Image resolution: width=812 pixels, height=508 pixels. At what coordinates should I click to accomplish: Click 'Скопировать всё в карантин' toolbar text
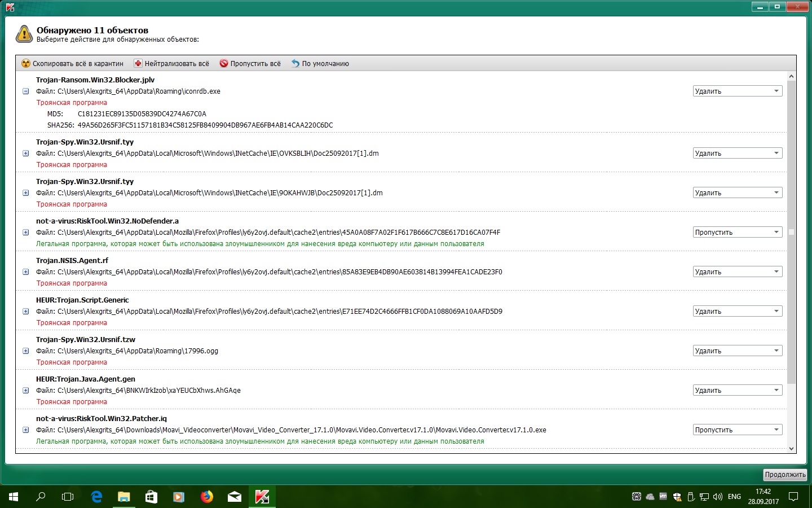click(x=78, y=64)
